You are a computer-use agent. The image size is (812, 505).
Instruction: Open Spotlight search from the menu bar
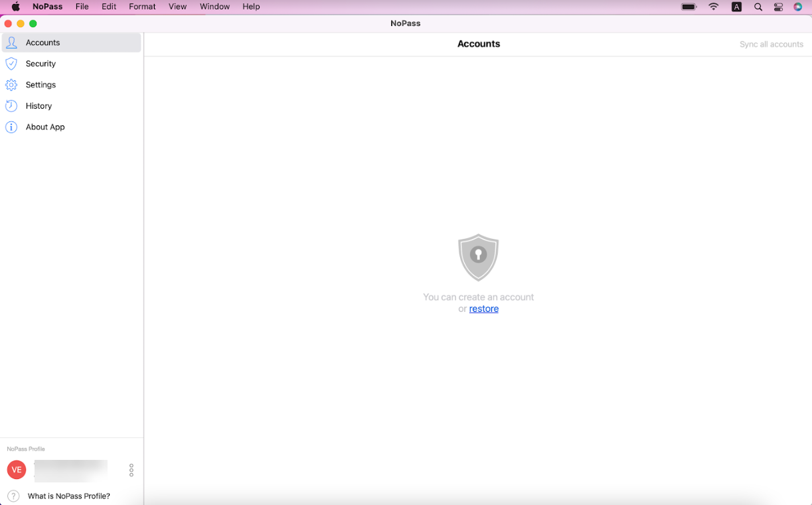click(x=758, y=7)
